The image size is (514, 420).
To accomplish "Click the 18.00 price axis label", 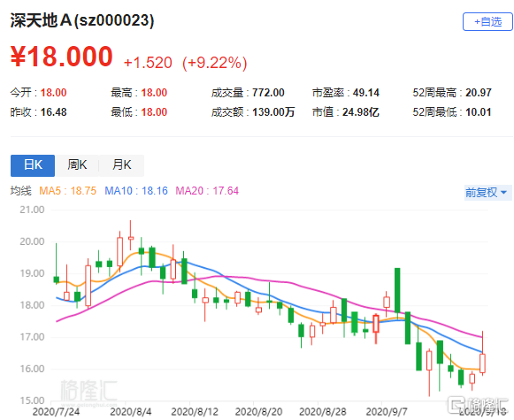I will [32, 305].
